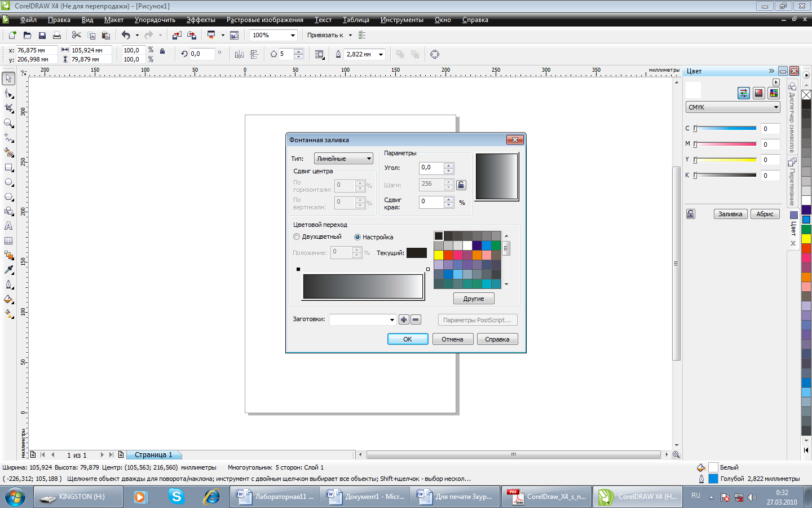The width and height of the screenshot is (812, 508).
Task: Select the Rectangle tool
Action: pyautogui.click(x=8, y=167)
